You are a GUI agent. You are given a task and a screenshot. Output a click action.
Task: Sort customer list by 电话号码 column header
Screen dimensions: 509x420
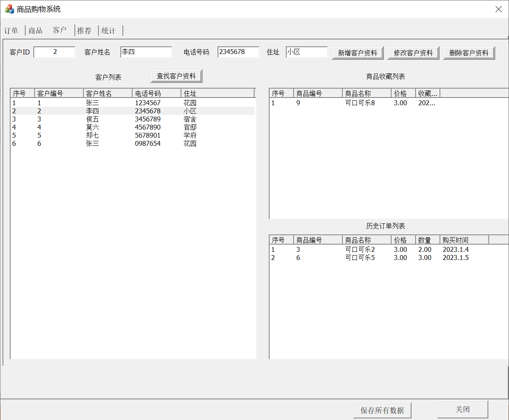pos(157,93)
